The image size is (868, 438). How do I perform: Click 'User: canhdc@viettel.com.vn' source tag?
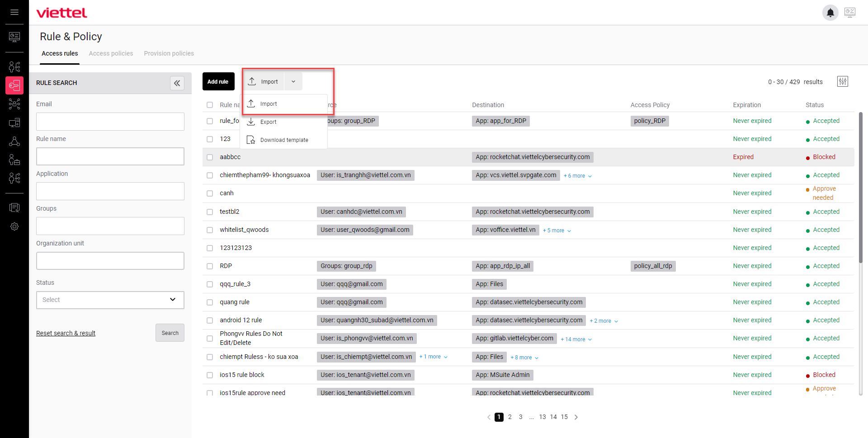tap(361, 212)
